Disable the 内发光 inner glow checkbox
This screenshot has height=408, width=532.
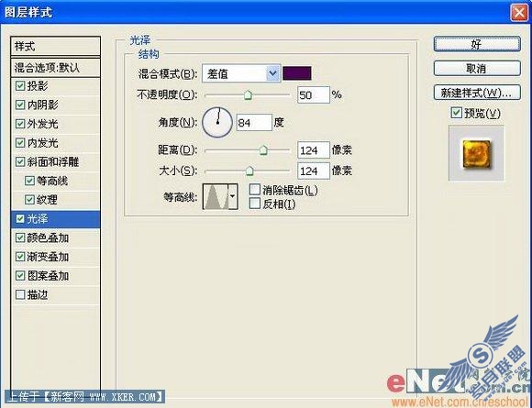coord(20,143)
